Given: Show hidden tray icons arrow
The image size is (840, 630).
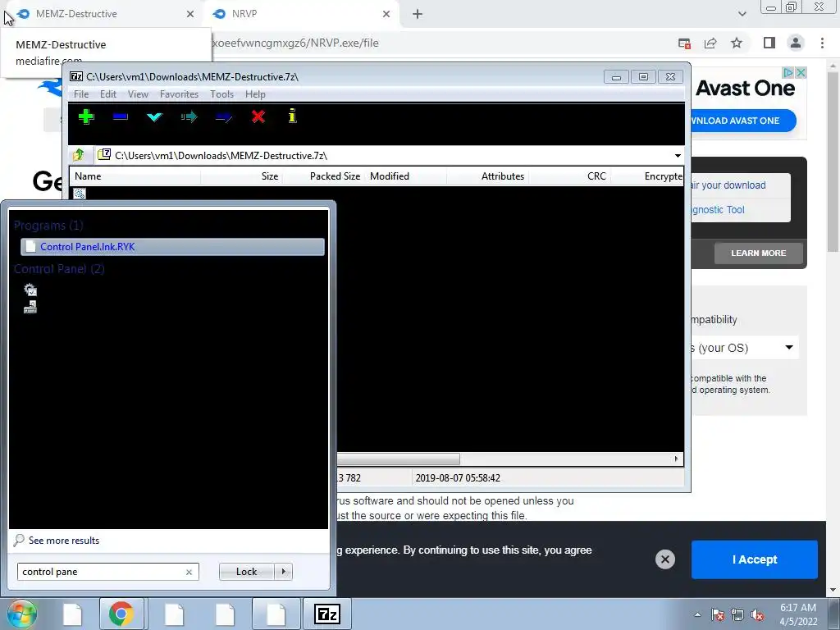Looking at the screenshot, I should point(697,614).
